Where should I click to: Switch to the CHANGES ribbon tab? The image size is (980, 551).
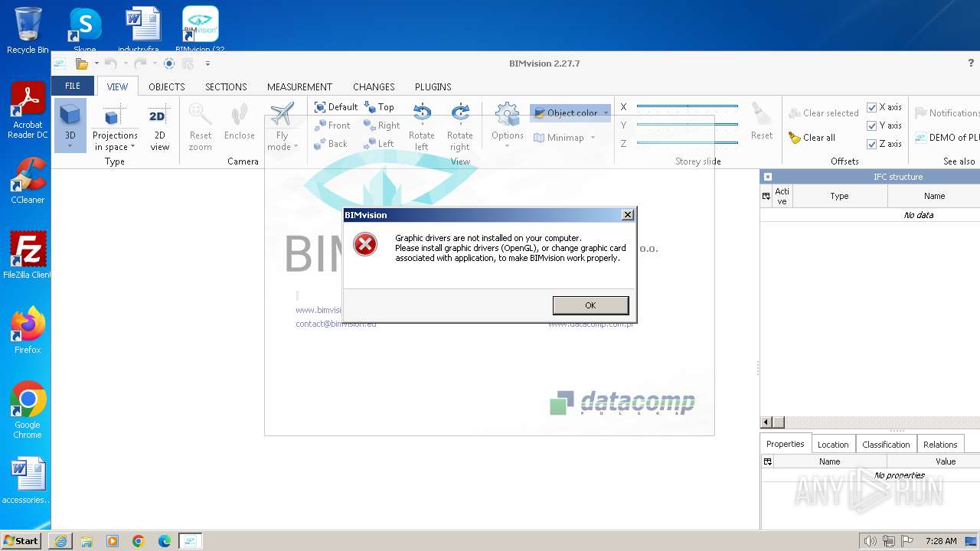coord(374,86)
